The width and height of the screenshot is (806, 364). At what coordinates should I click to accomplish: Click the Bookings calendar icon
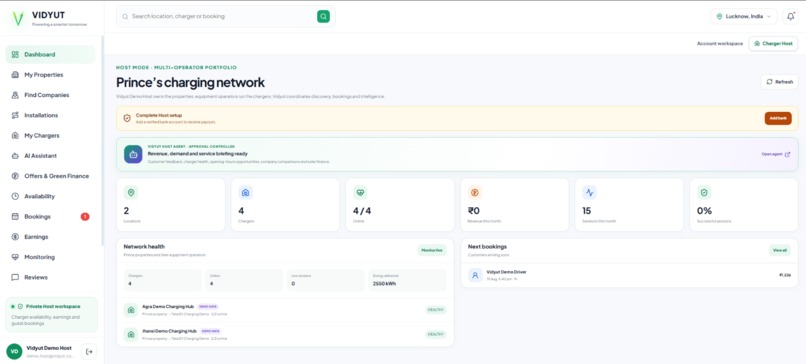pos(15,216)
